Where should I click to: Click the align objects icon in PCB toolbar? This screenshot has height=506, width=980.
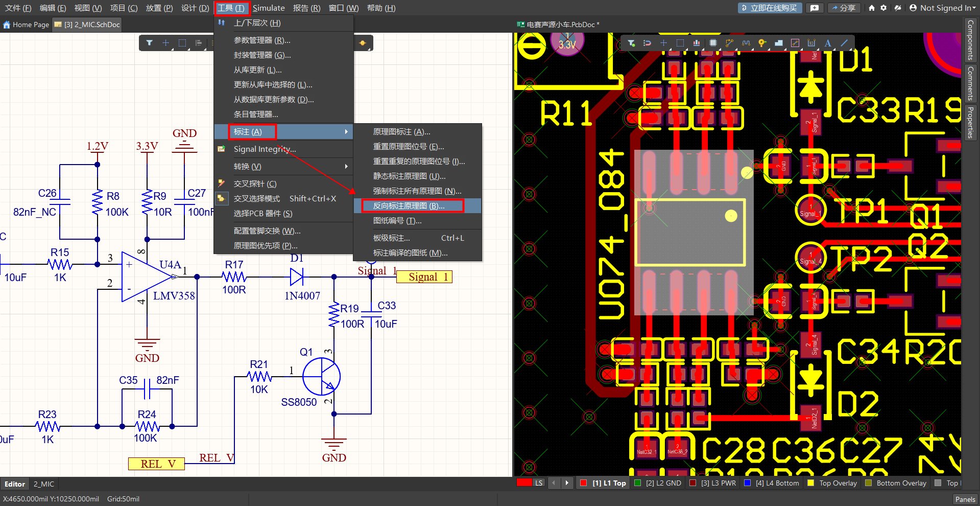(696, 43)
